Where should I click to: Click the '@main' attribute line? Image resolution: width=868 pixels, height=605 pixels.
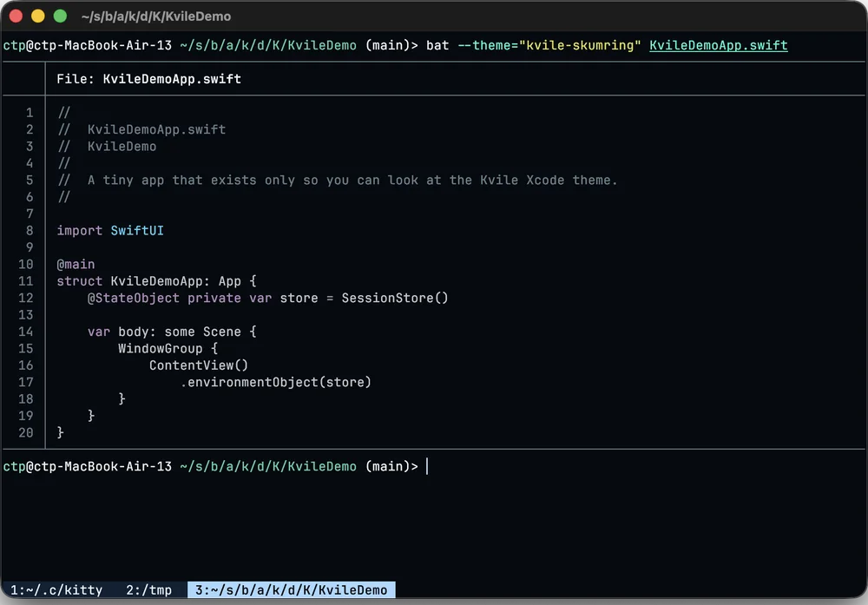point(76,265)
